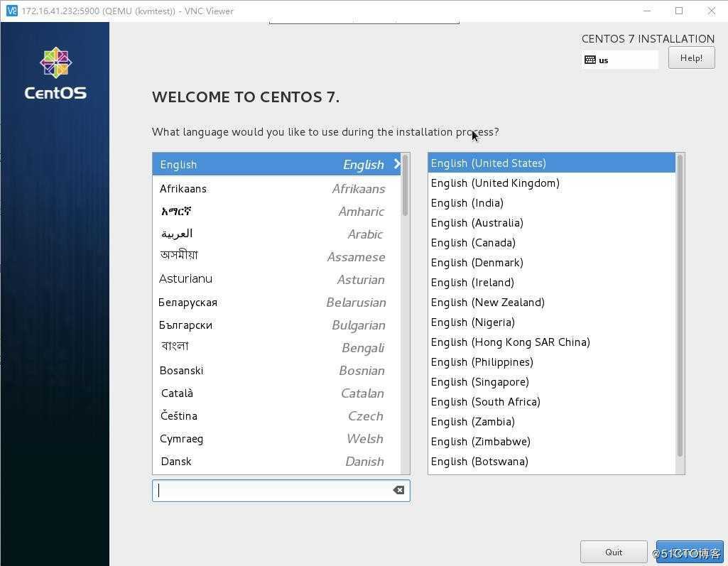This screenshot has width=728, height=566.
Task: Choose English (Nigeria) locale
Action: coord(552,322)
